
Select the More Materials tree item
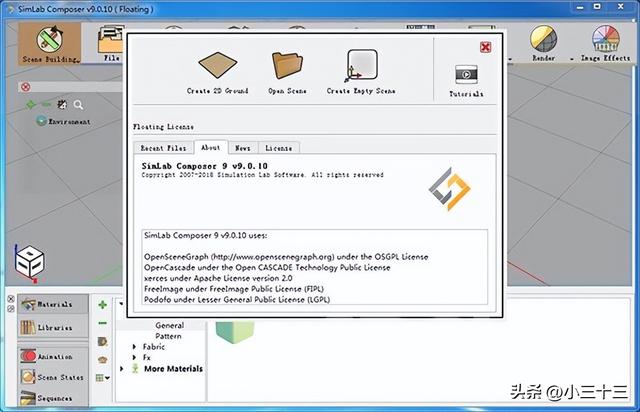pos(173,369)
